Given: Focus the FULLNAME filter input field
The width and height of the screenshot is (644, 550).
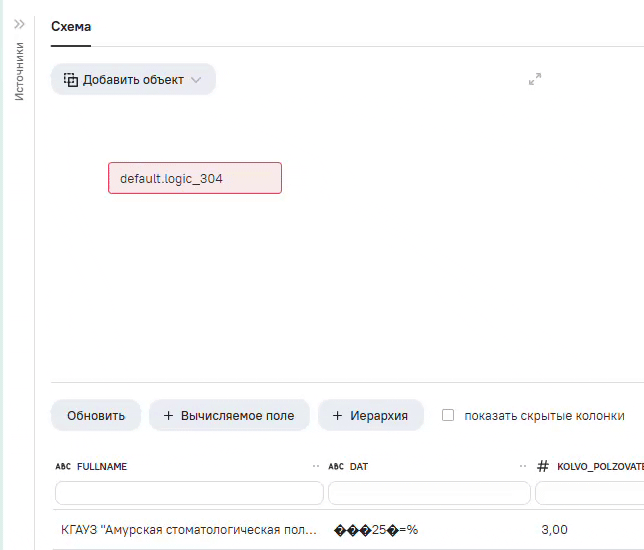Looking at the screenshot, I should click(189, 493).
